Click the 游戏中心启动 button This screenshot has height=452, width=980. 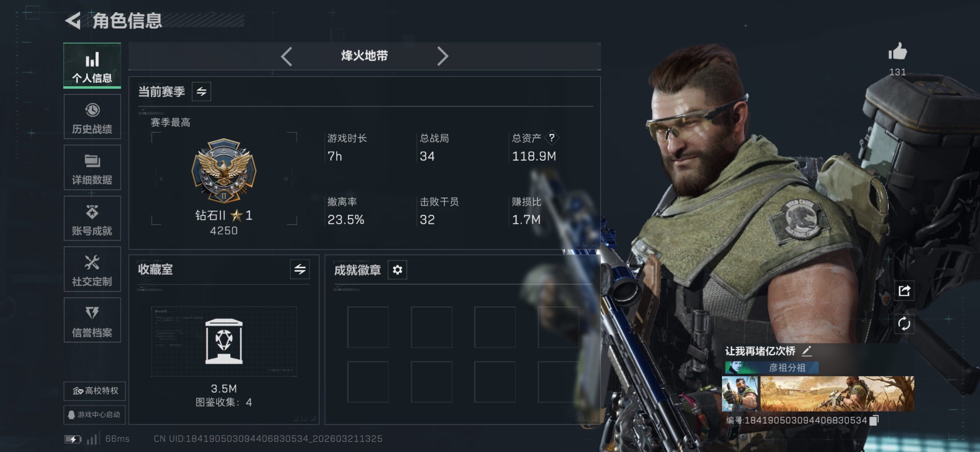[94, 414]
